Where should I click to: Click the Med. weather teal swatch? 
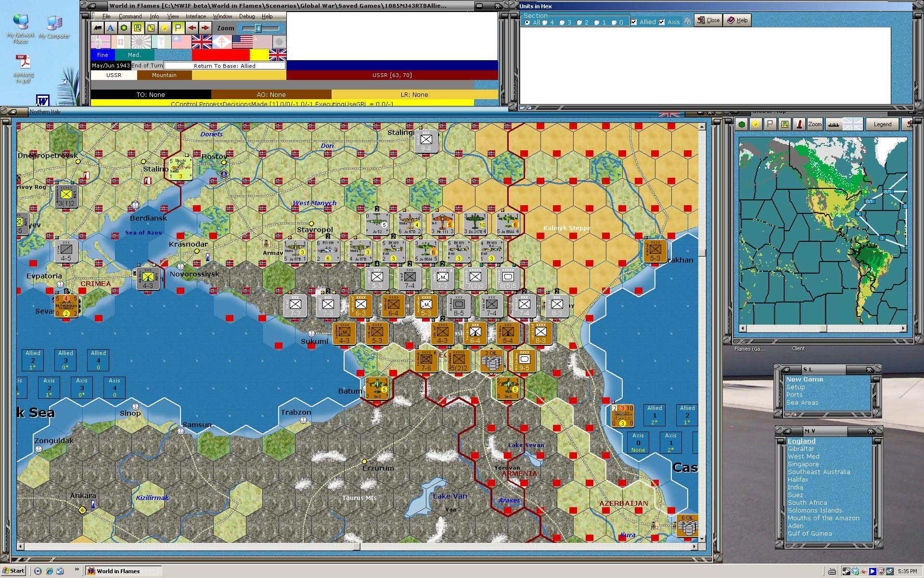[x=135, y=55]
